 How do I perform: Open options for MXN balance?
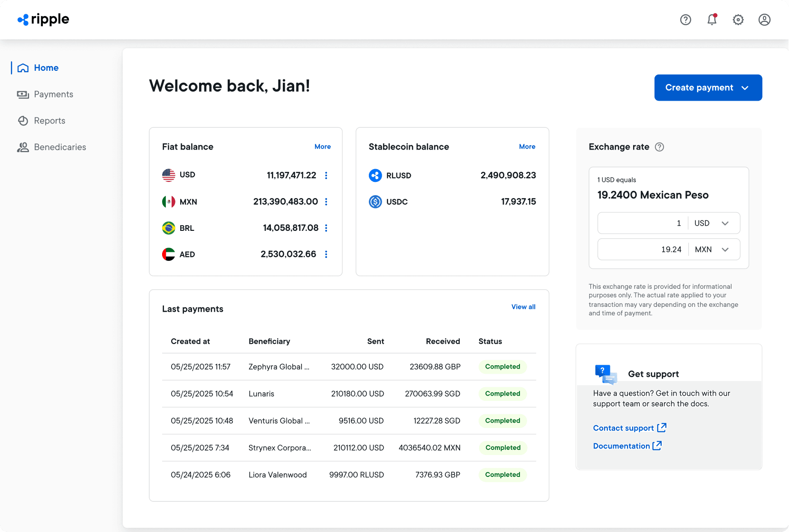coord(326,201)
